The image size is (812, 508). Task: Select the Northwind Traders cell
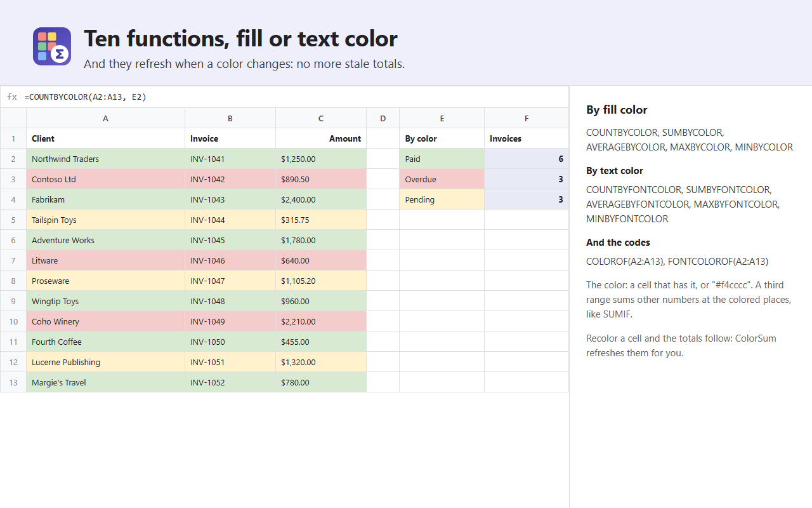[x=105, y=159]
